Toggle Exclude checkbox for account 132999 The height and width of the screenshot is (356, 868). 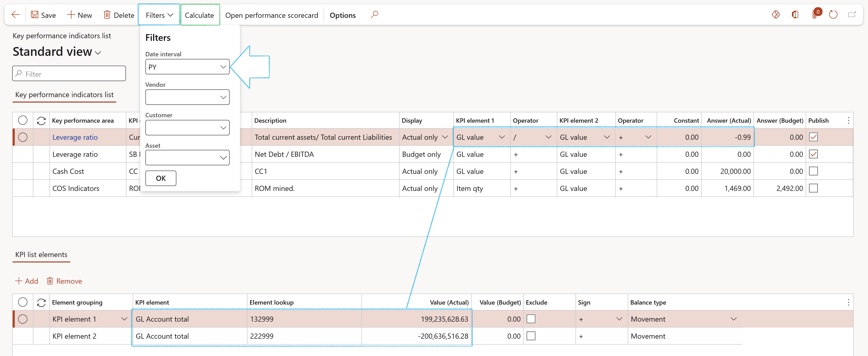click(x=531, y=319)
